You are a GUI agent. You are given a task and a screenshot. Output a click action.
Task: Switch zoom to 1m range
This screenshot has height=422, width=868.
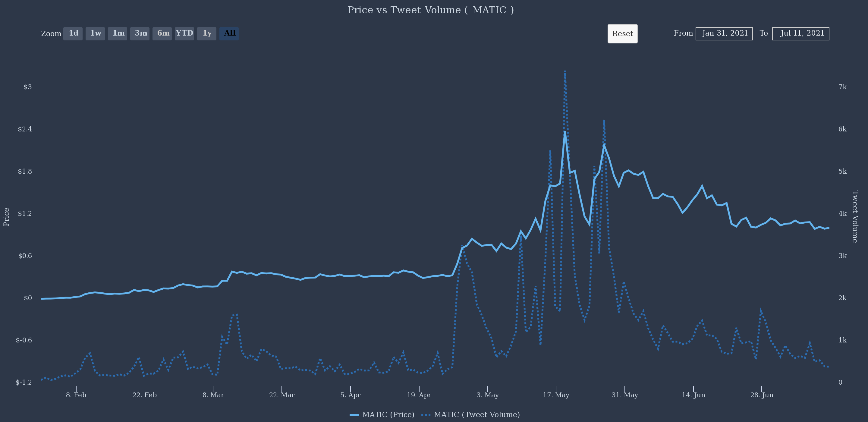click(118, 33)
